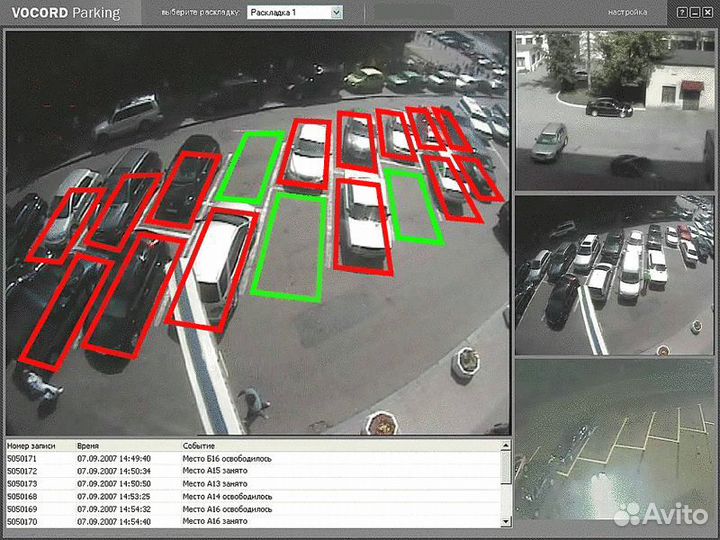Viewport: 720px width, 540px height.
Task: Click the "Событие" column header
Action: 198,445
